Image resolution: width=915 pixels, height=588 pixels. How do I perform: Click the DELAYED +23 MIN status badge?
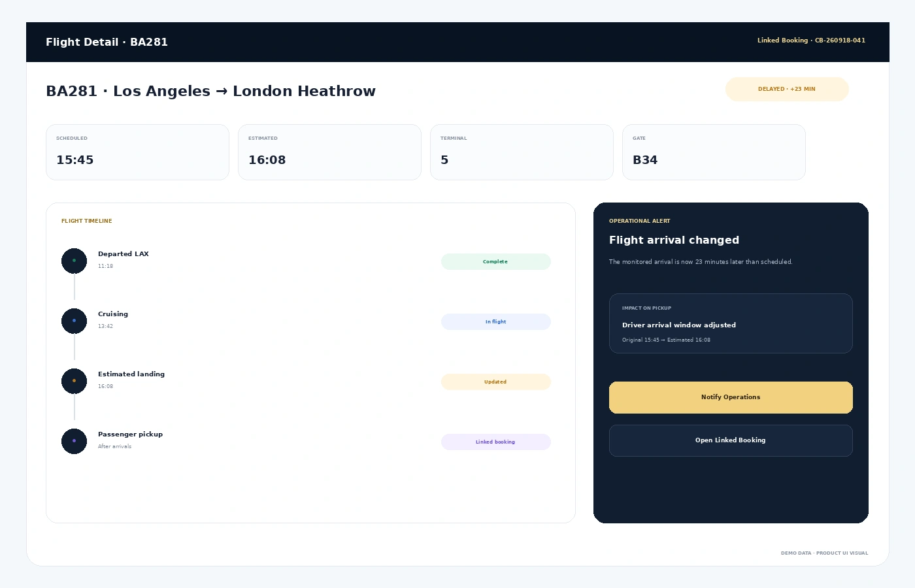coord(787,89)
